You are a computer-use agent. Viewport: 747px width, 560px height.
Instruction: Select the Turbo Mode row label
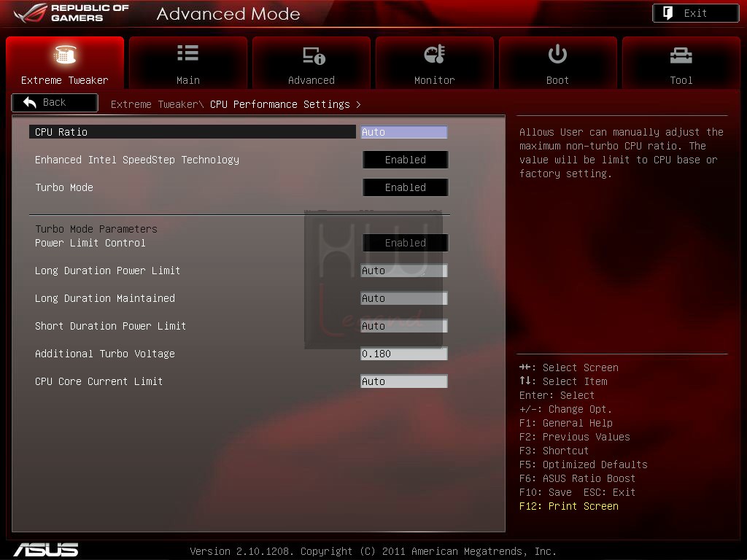pyautogui.click(x=64, y=187)
